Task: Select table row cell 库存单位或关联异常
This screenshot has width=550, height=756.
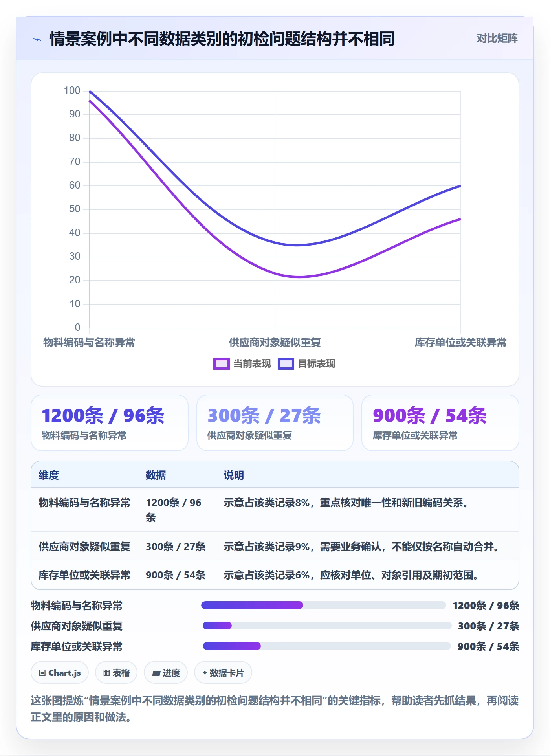Action: (x=84, y=575)
